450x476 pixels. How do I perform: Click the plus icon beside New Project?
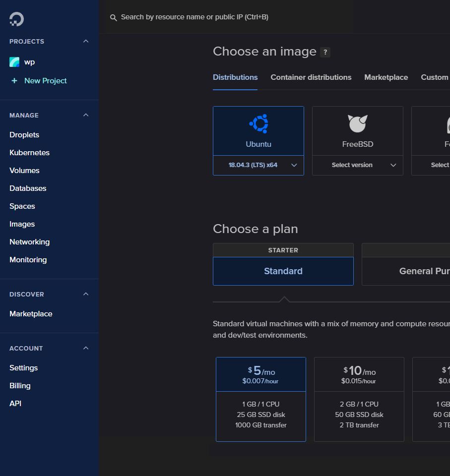coord(14,81)
